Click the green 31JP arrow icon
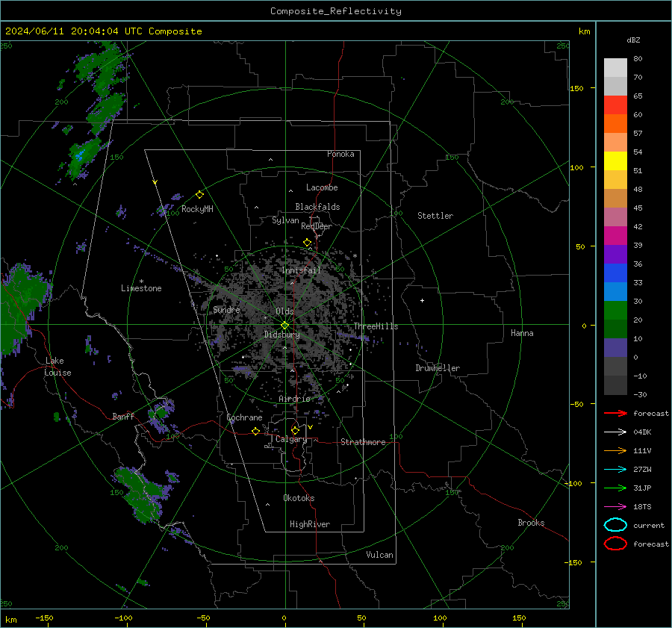Viewport: 672px width, 628px height. 615,488
